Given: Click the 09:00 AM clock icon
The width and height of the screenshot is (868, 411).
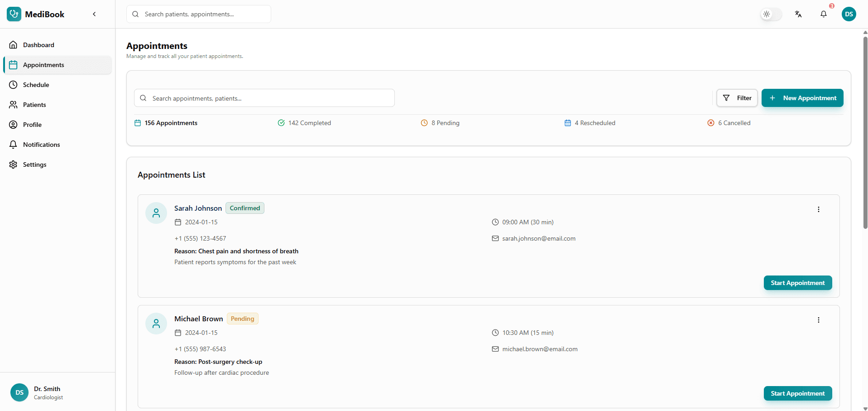Looking at the screenshot, I should tap(495, 222).
